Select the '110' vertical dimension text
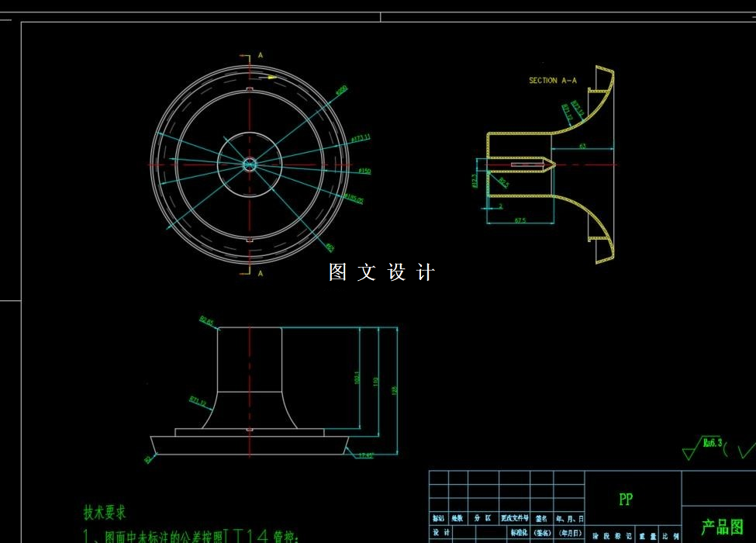756x543 pixels. point(375,382)
